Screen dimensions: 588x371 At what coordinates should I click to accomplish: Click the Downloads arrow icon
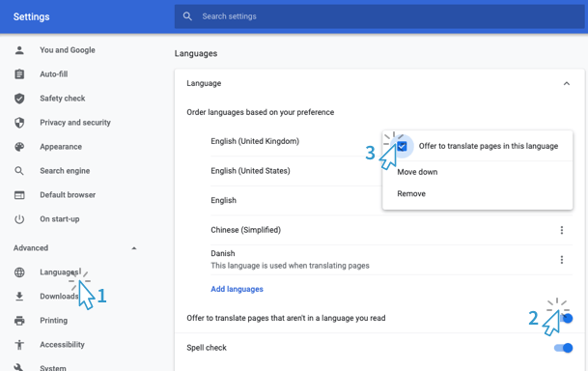pyautogui.click(x=19, y=297)
